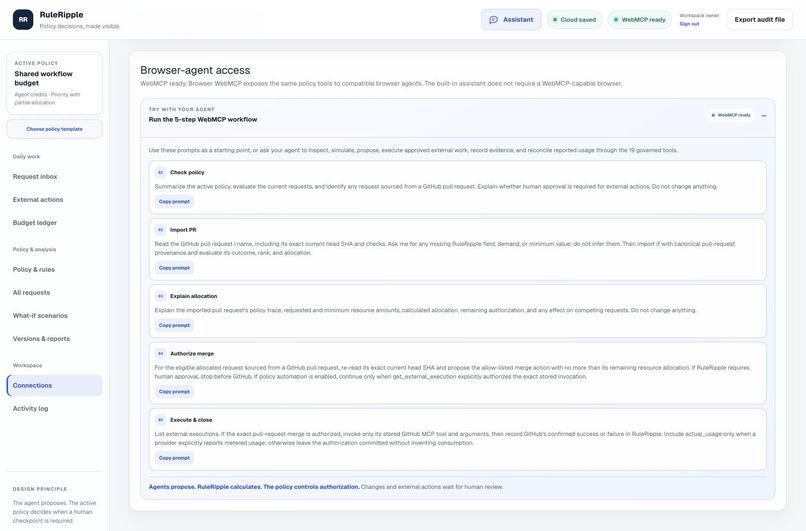
Task: Click the Workspace owner label
Action: [x=699, y=15]
